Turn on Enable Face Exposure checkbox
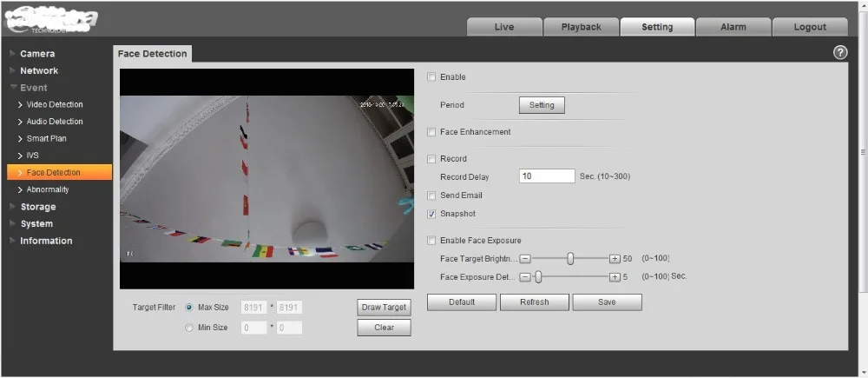The image size is (868, 378). (x=431, y=241)
